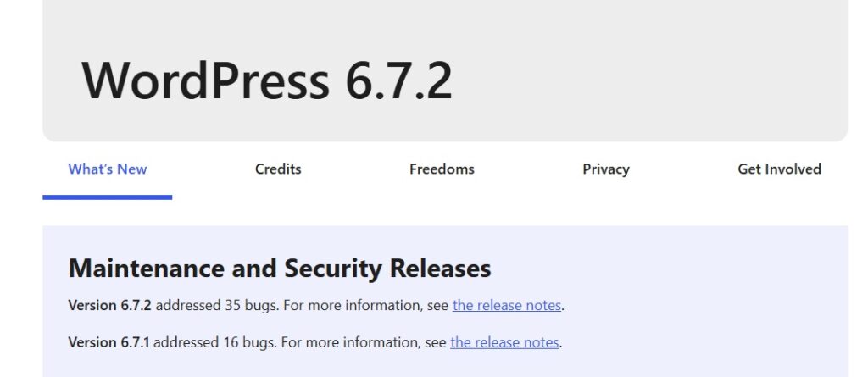Switch to the Credits tab
The width and height of the screenshot is (868, 377).
[x=278, y=169]
